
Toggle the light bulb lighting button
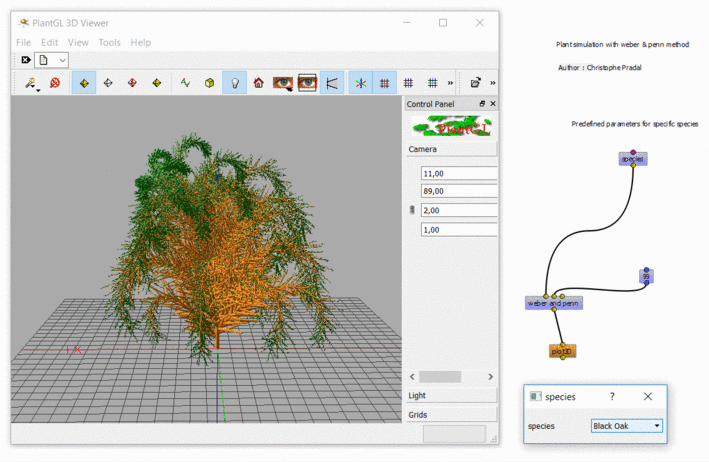coord(235,83)
